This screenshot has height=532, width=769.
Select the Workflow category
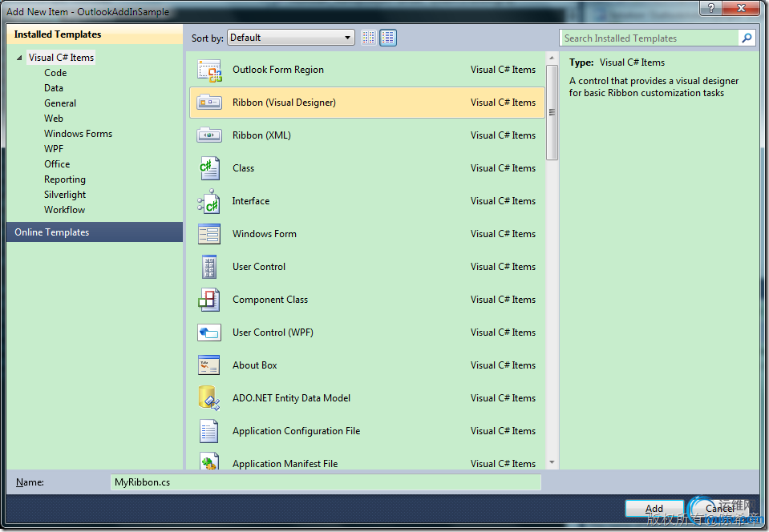pos(64,210)
